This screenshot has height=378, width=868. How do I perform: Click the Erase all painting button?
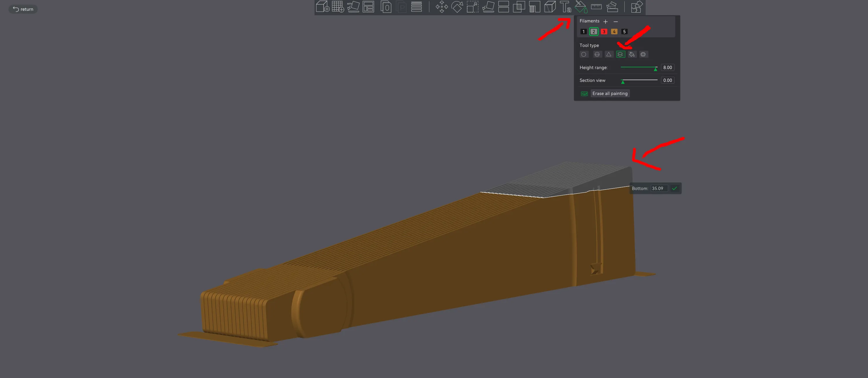[610, 93]
